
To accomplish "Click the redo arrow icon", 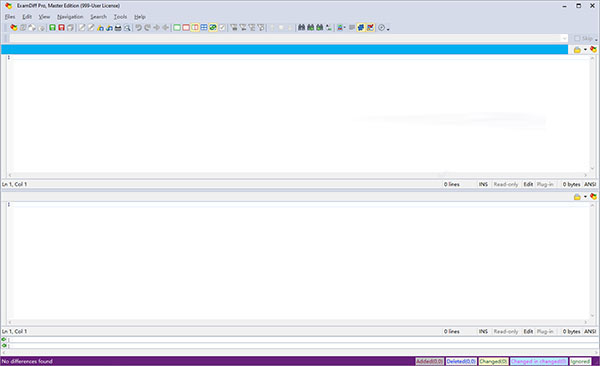I will 147,28.
